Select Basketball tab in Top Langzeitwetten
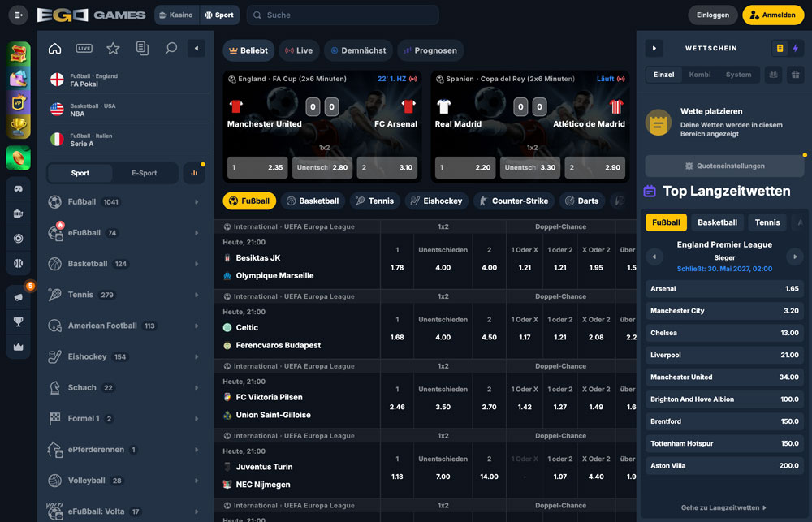 717,222
